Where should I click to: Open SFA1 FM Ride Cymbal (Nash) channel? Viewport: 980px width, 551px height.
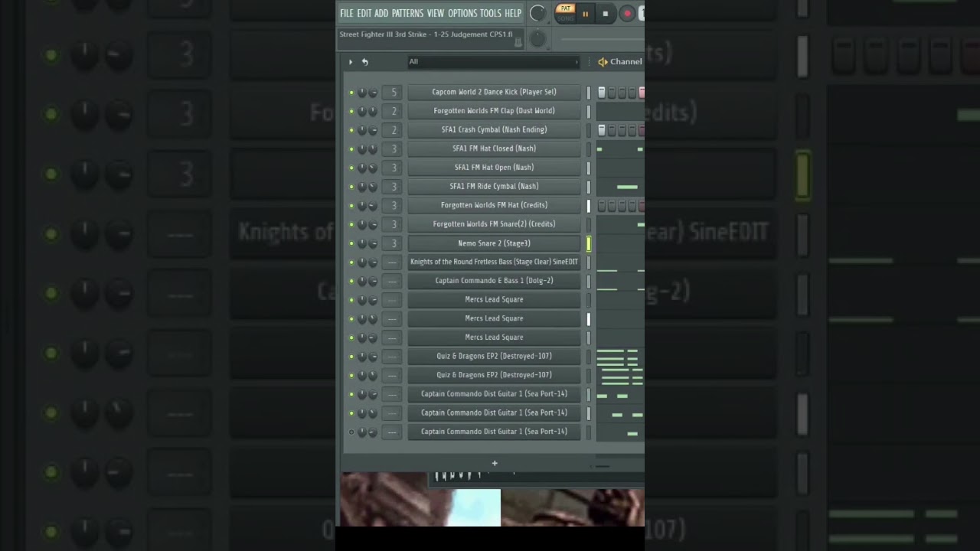[494, 186]
